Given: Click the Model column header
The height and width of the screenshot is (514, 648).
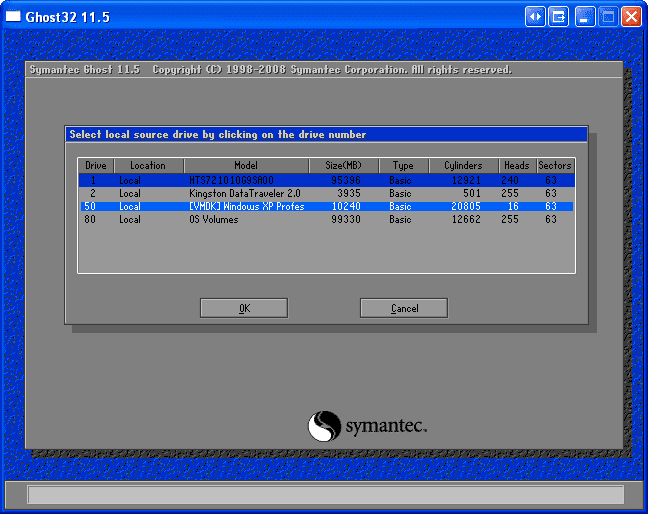Looking at the screenshot, I should pos(246,165).
